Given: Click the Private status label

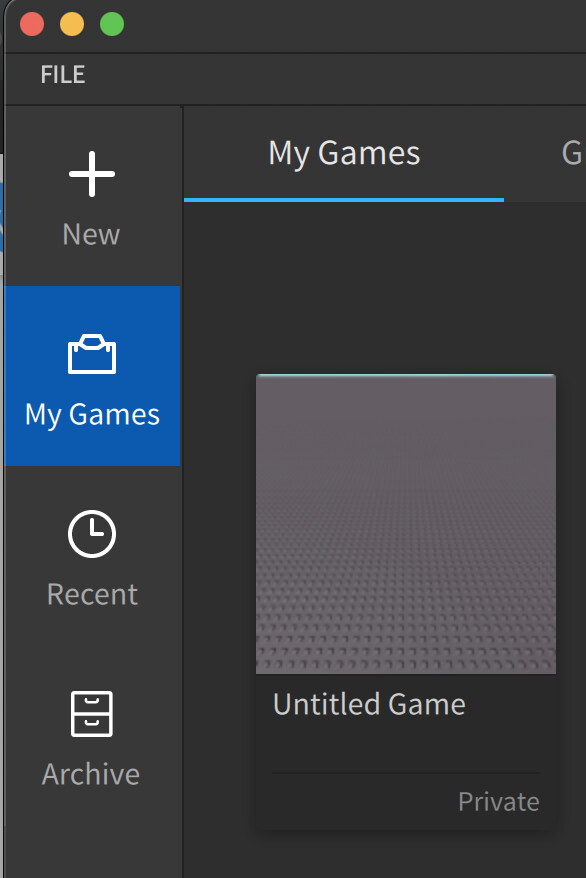Looking at the screenshot, I should click(499, 802).
